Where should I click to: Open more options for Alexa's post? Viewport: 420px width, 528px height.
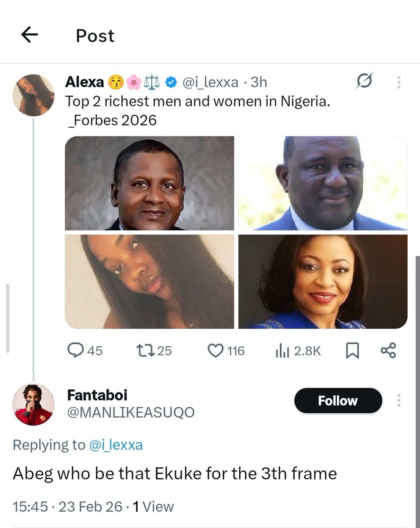[399, 82]
